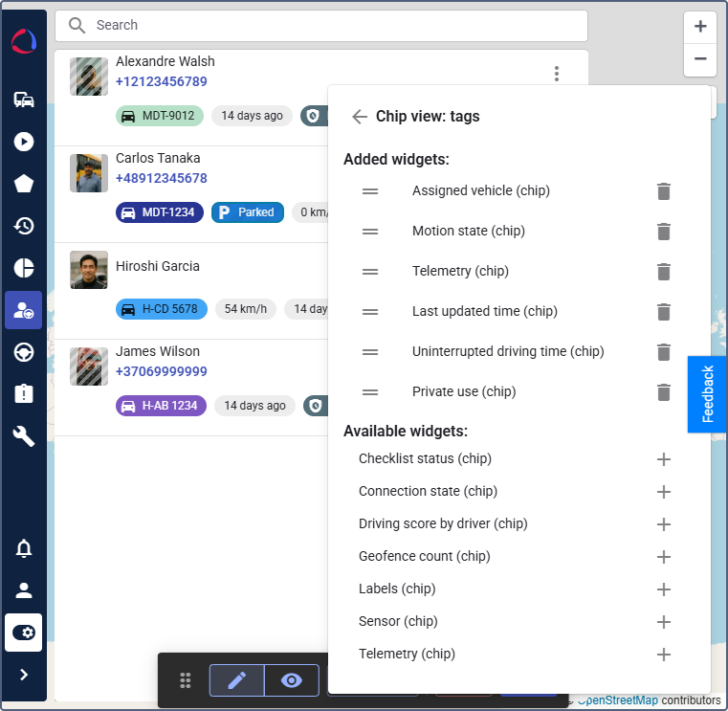Open James Wilson's profile photo
This screenshot has height=711, width=728.
point(89,366)
